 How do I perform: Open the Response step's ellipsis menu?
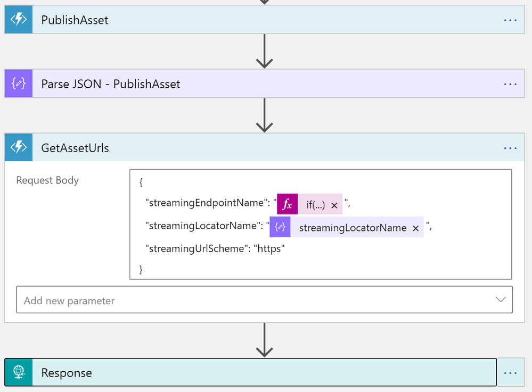click(x=510, y=373)
